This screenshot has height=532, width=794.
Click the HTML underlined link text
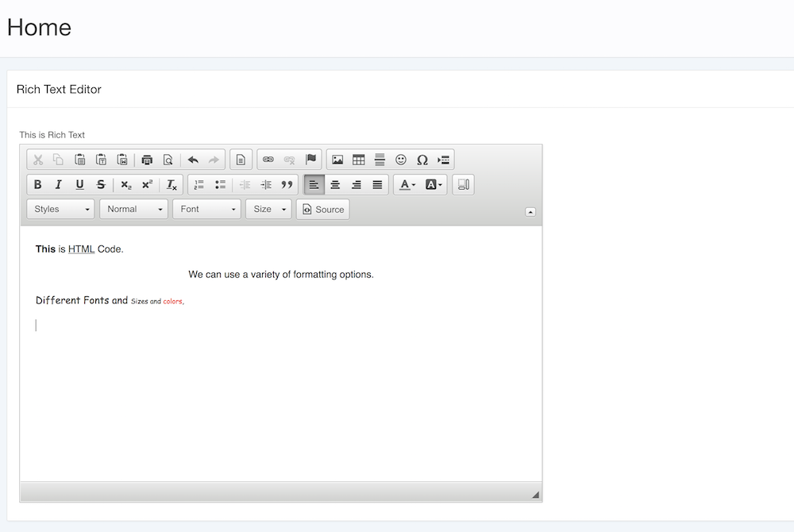pos(80,249)
